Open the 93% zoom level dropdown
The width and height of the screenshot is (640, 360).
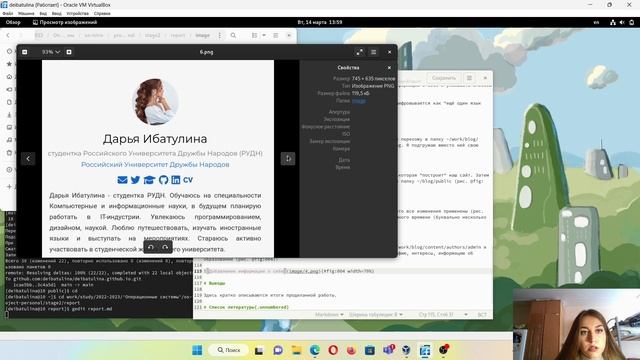[51, 52]
